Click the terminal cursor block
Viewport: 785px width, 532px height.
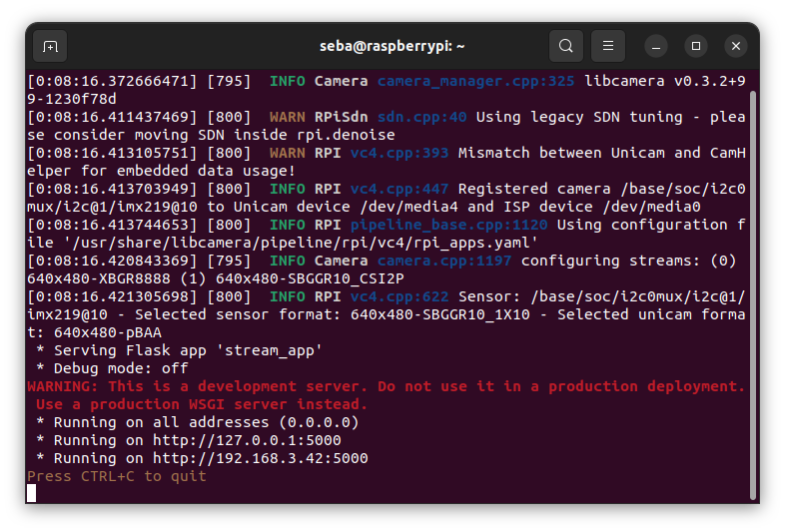pyautogui.click(x=32, y=493)
